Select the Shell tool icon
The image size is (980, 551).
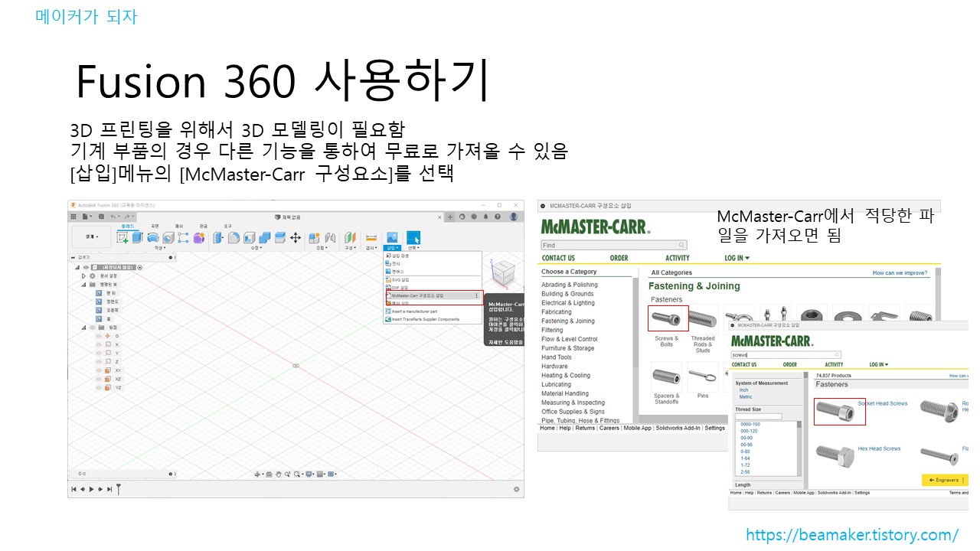click(x=250, y=237)
